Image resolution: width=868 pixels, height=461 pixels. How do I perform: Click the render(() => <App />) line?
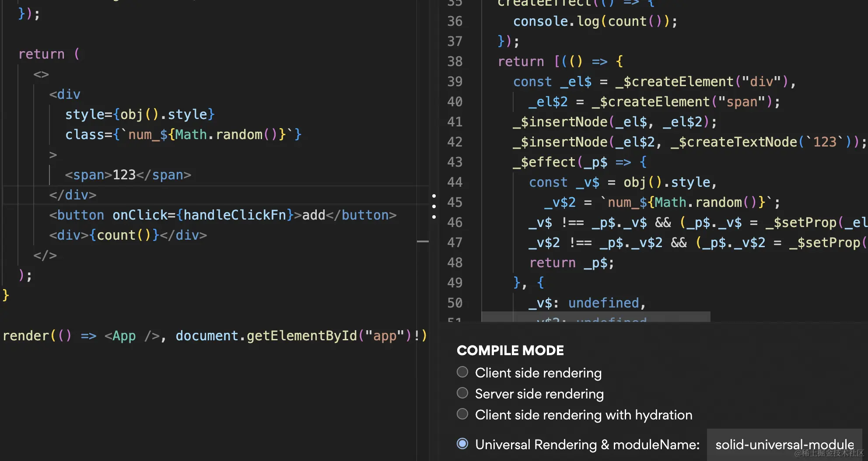point(215,336)
